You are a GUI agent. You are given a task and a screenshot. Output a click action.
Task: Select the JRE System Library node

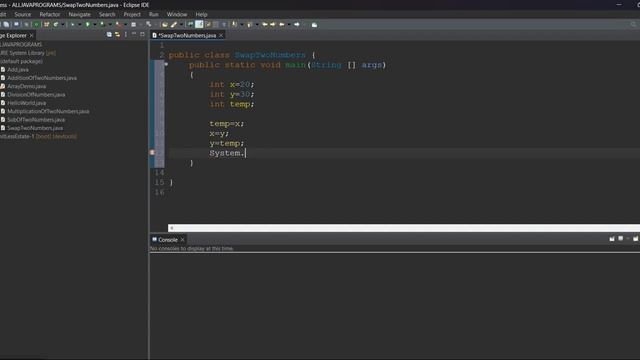coord(28,53)
